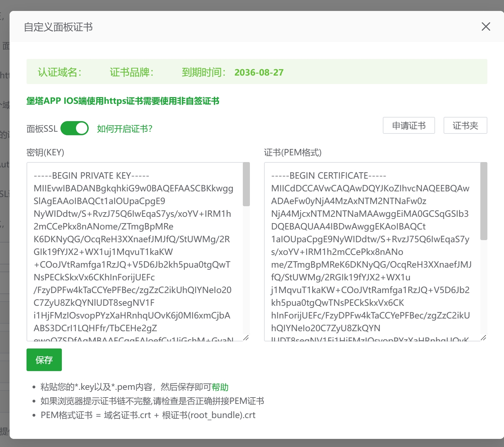This screenshot has height=447, width=504.
Task: Click the scrollbar track below the KEY box thumb
Action: pyautogui.click(x=246, y=270)
